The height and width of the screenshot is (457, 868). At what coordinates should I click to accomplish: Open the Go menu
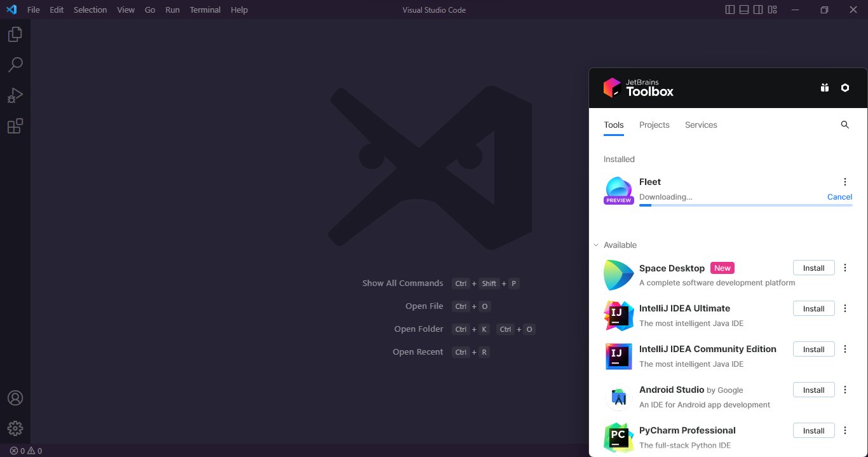point(150,10)
